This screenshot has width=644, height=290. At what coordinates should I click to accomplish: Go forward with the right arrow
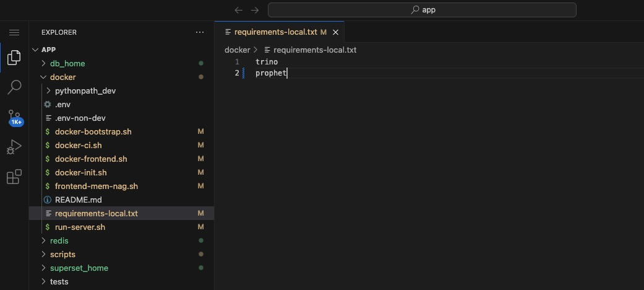(255, 10)
